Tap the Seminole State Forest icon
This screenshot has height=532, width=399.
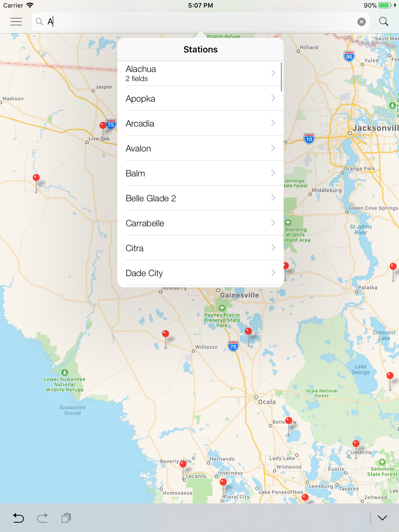coord(382,462)
